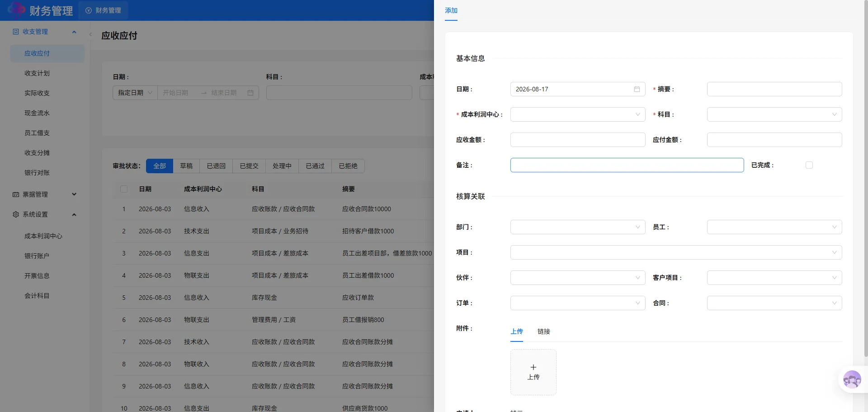Image resolution: width=868 pixels, height=412 pixels.
Task: Open 员工借支 in the sidebar
Action: click(x=47, y=133)
